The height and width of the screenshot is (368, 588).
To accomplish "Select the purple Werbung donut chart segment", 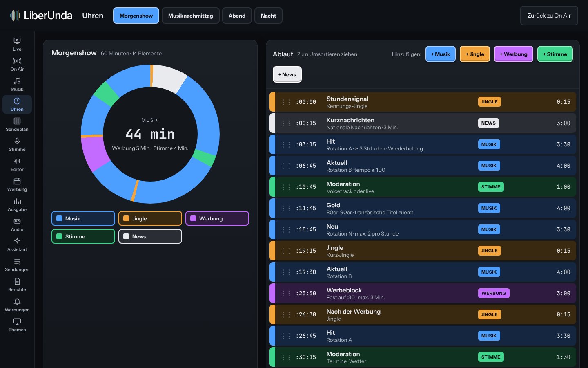I will point(95,153).
